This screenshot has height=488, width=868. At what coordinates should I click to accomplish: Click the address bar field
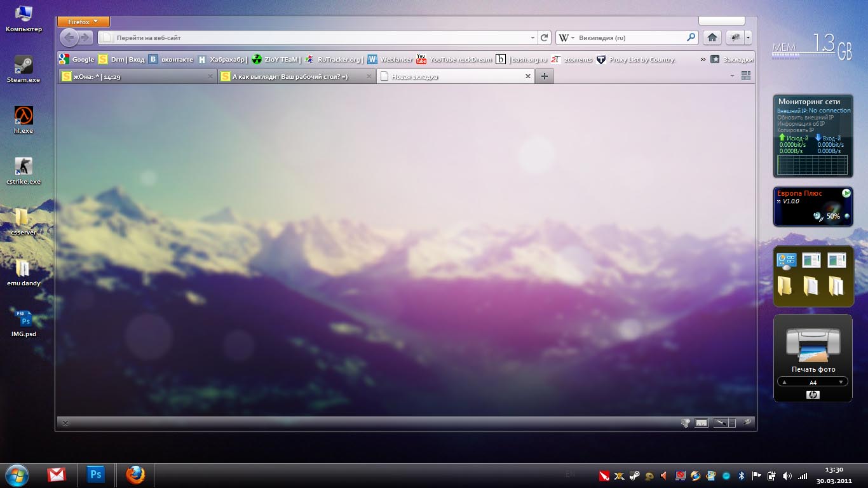[318, 37]
